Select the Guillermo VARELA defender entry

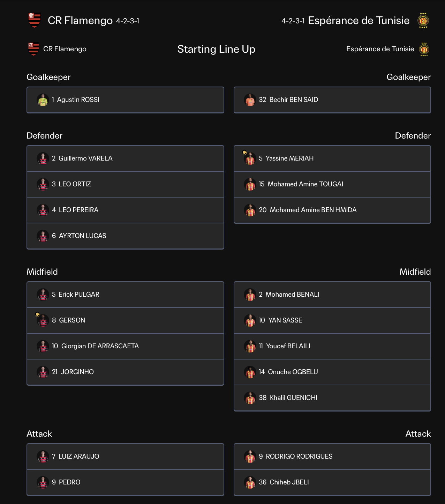[x=125, y=158]
